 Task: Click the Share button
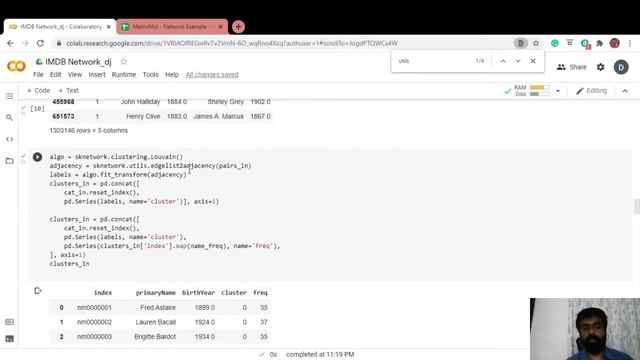click(x=572, y=67)
